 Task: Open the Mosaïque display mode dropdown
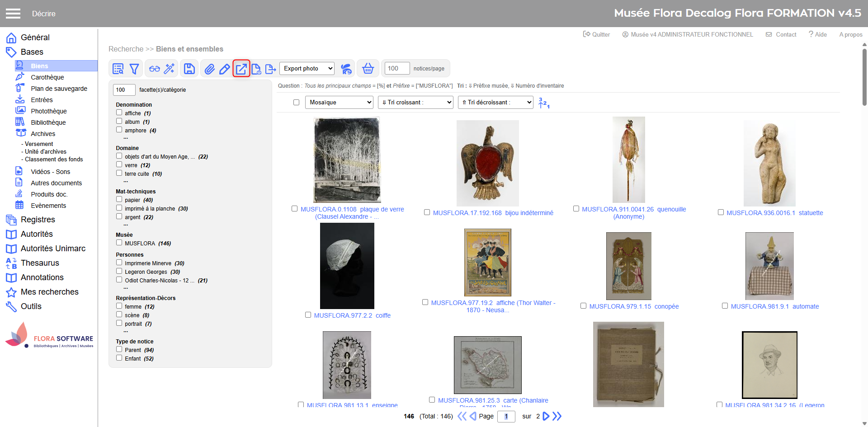pos(339,103)
